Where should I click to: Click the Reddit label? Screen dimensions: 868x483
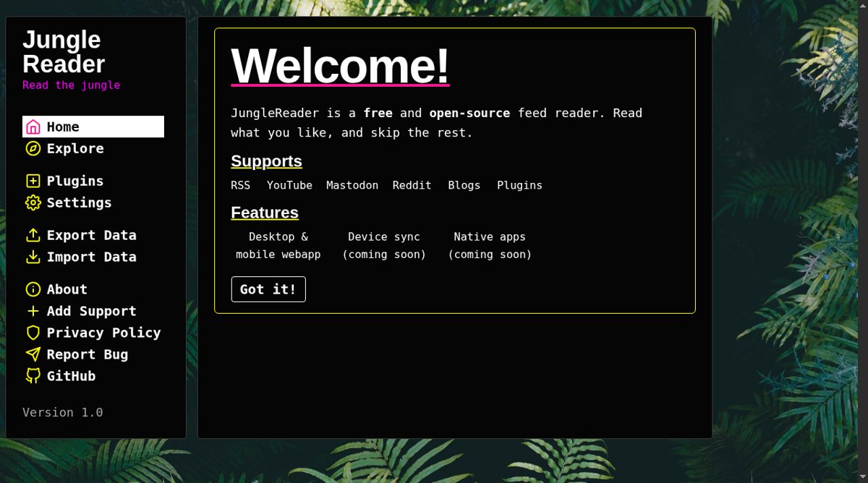point(412,185)
